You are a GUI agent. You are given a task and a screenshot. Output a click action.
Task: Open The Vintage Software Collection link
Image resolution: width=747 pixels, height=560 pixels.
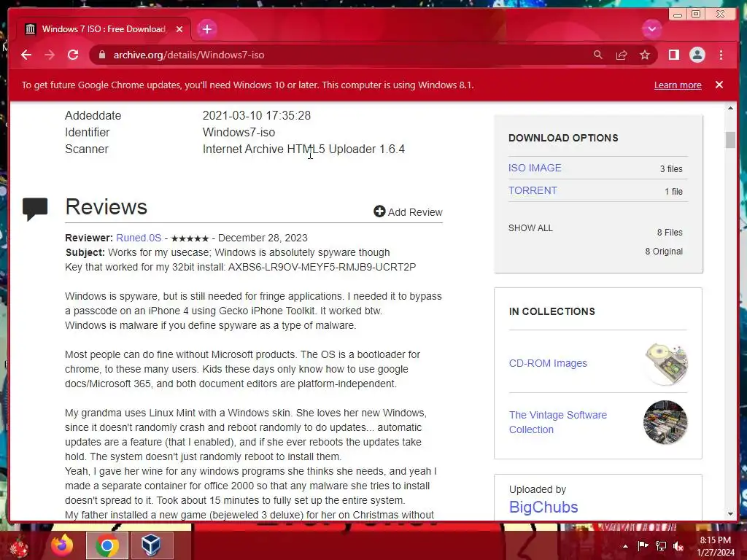[558, 422]
